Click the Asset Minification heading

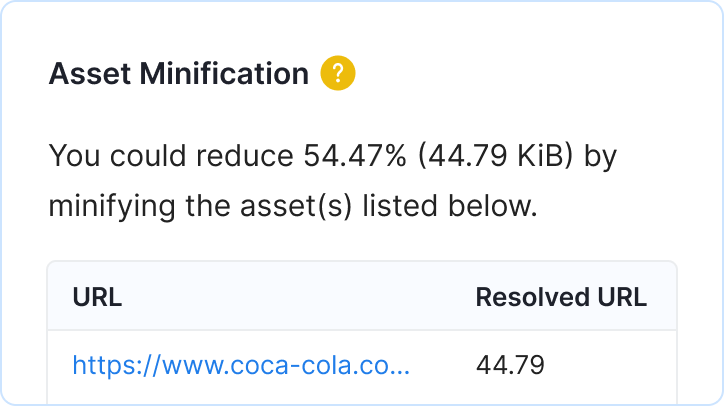pos(179,73)
